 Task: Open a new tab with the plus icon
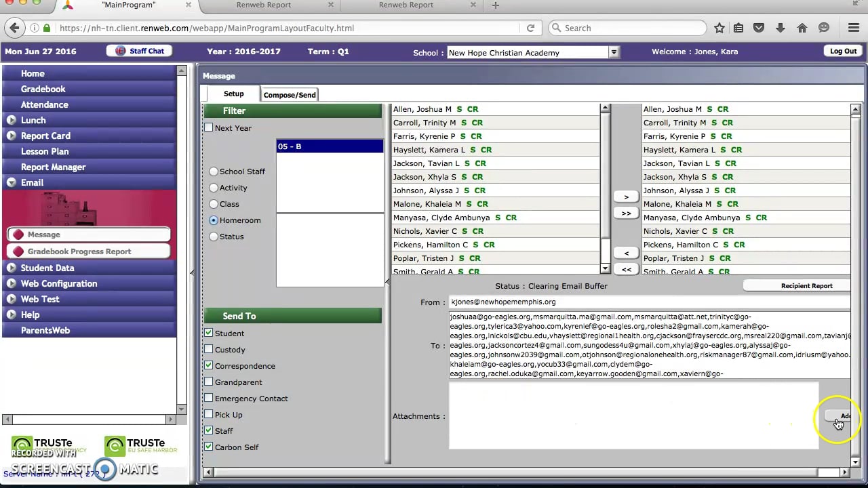point(496,5)
